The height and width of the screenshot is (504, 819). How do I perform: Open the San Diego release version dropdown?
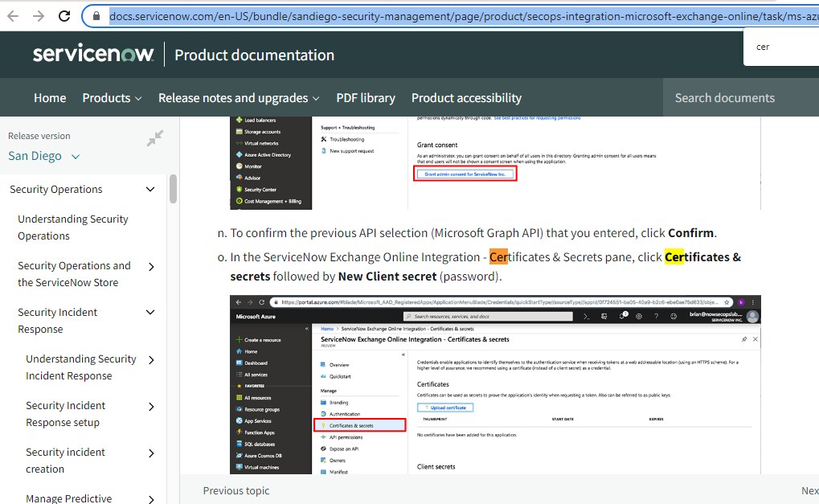coord(44,156)
